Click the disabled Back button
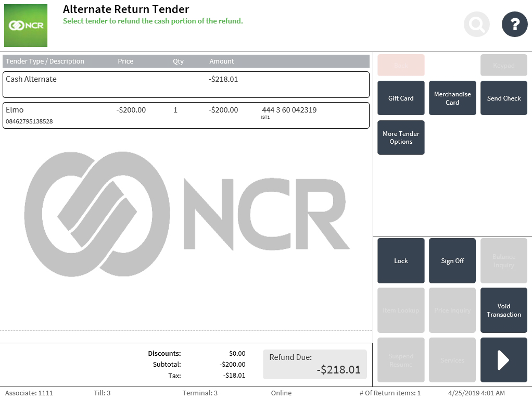The width and height of the screenshot is (532, 399). tap(401, 65)
